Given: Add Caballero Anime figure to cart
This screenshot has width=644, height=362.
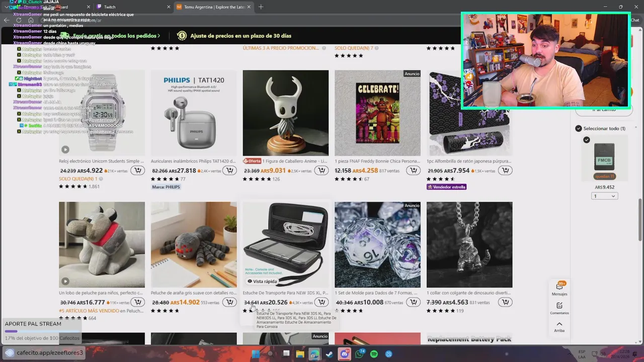Looking at the screenshot, I should click(x=321, y=170).
